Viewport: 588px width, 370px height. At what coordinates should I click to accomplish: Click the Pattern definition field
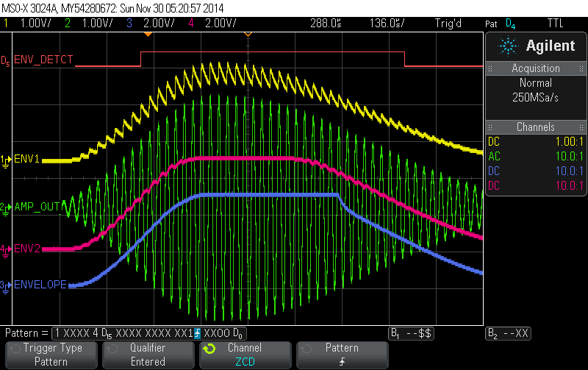pos(149,333)
